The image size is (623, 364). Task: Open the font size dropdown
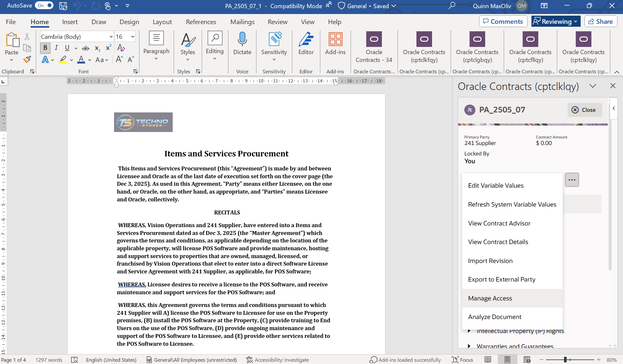coord(133,36)
